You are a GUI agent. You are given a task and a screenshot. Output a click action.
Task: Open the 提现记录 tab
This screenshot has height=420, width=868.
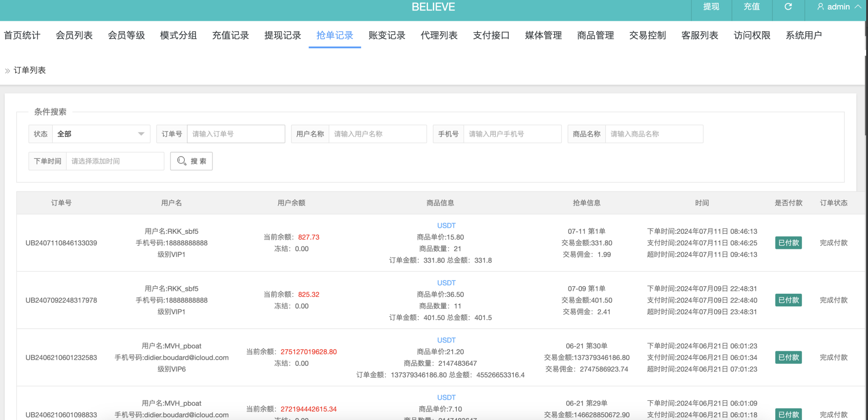click(283, 35)
